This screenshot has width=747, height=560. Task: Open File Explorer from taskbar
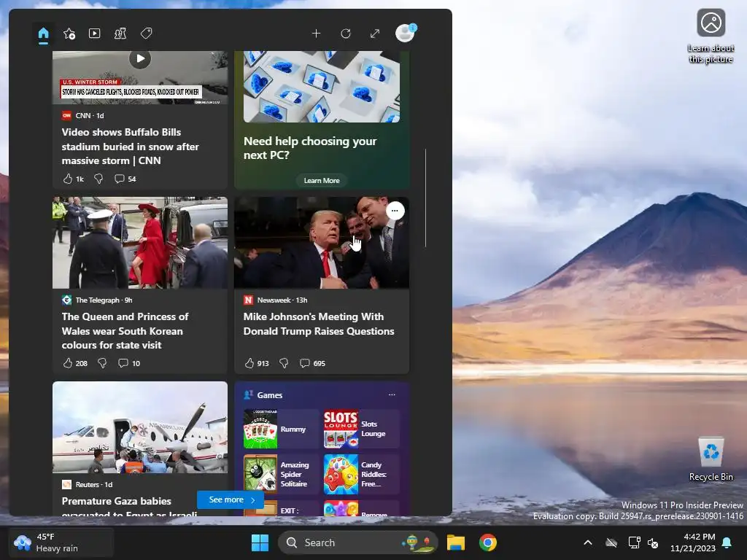point(456,542)
